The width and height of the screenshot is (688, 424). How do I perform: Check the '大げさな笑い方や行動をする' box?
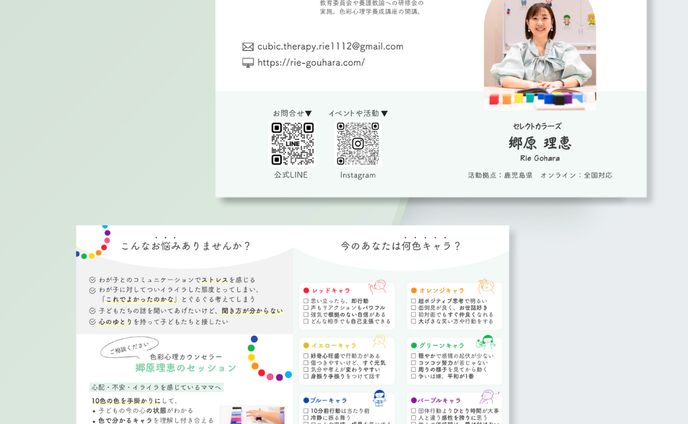[x=413, y=321]
